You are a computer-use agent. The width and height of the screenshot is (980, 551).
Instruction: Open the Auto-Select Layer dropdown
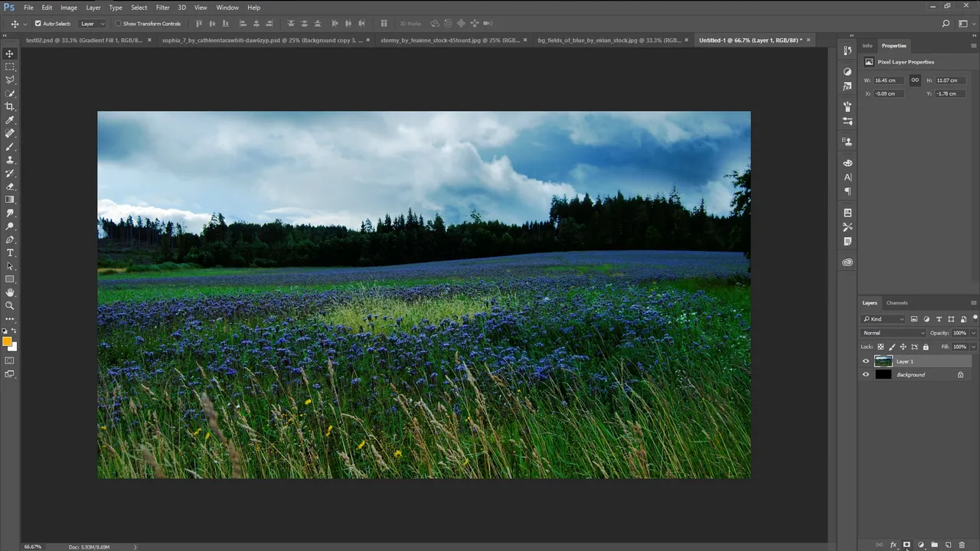93,24
